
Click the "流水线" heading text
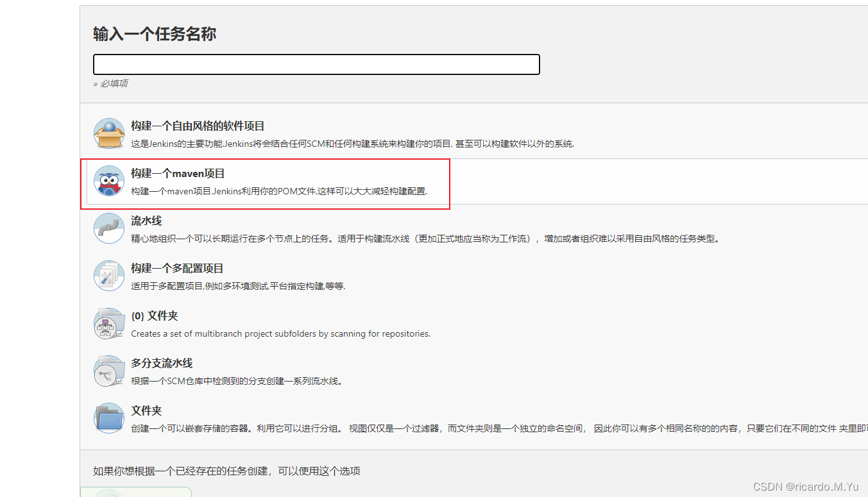click(x=146, y=221)
